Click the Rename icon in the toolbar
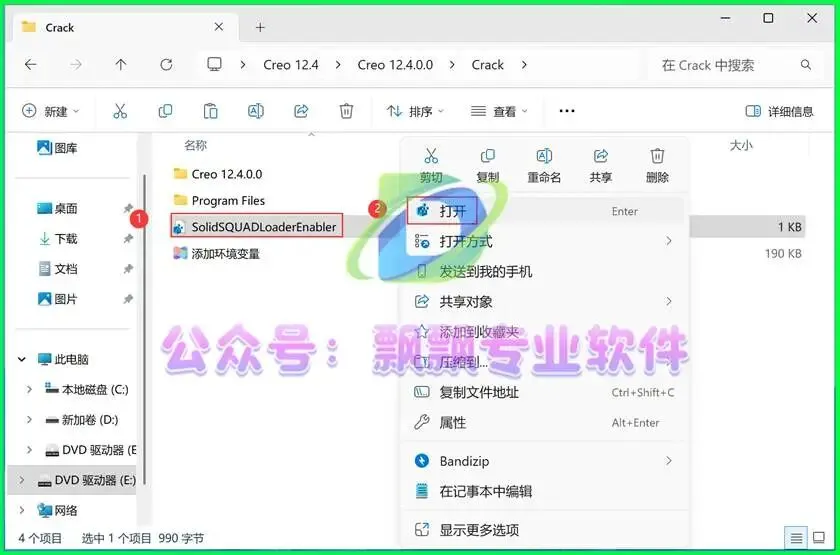Screen dimensions: 840x555 (256, 111)
